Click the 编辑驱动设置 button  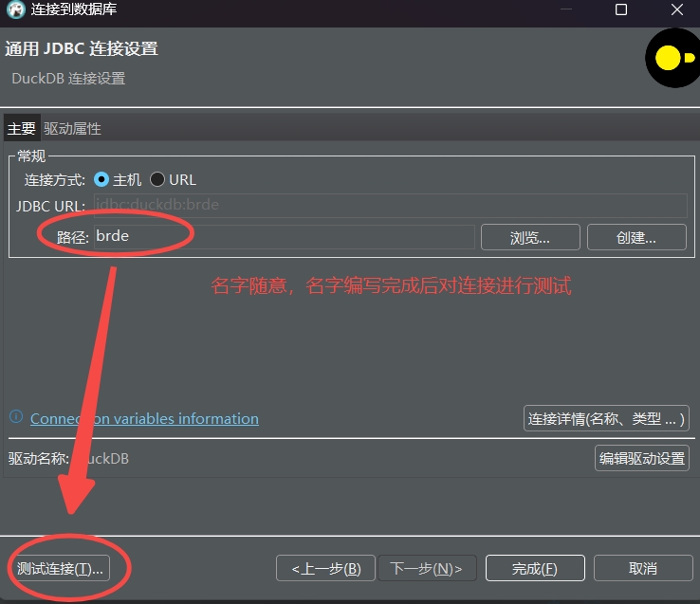(642, 458)
